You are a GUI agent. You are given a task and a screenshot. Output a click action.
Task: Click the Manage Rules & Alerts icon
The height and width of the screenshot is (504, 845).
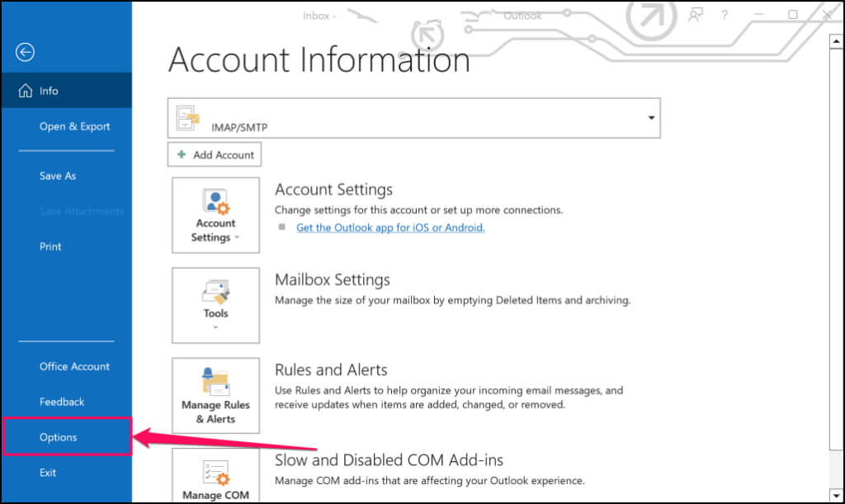click(x=215, y=383)
